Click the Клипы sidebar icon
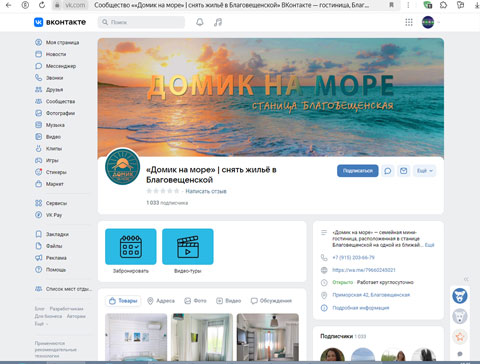This screenshot has width=480, height=364. tap(39, 148)
